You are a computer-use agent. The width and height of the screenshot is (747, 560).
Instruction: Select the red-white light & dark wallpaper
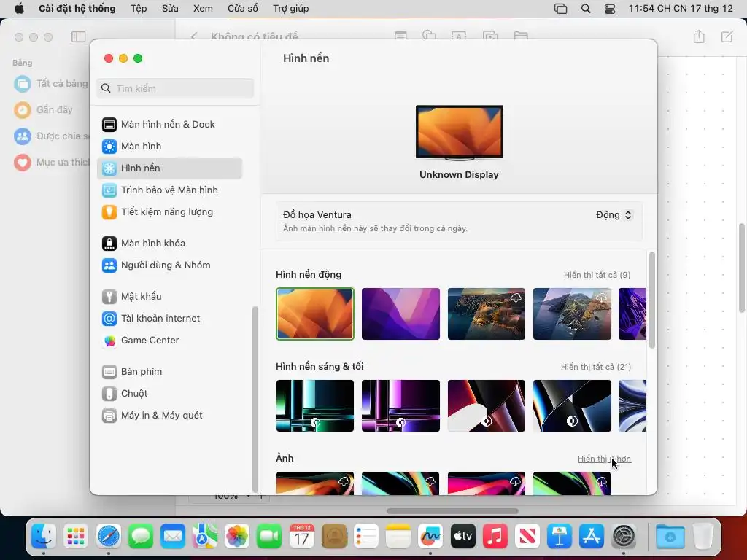coord(487,405)
